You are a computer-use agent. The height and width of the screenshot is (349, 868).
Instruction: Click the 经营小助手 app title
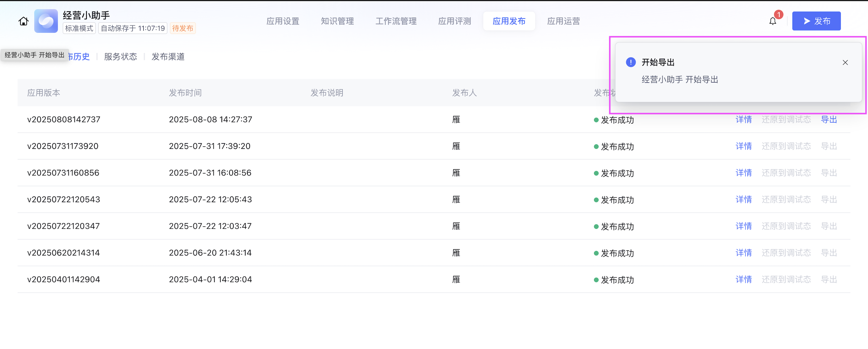pyautogui.click(x=86, y=15)
